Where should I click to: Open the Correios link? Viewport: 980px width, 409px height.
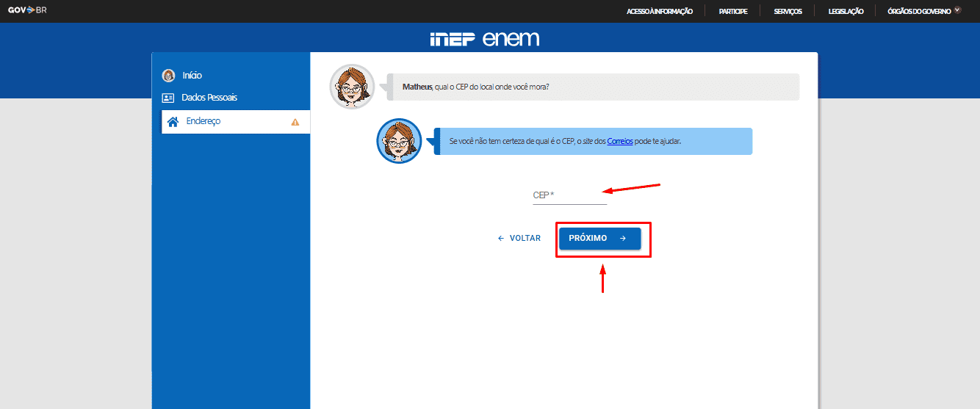tap(619, 141)
